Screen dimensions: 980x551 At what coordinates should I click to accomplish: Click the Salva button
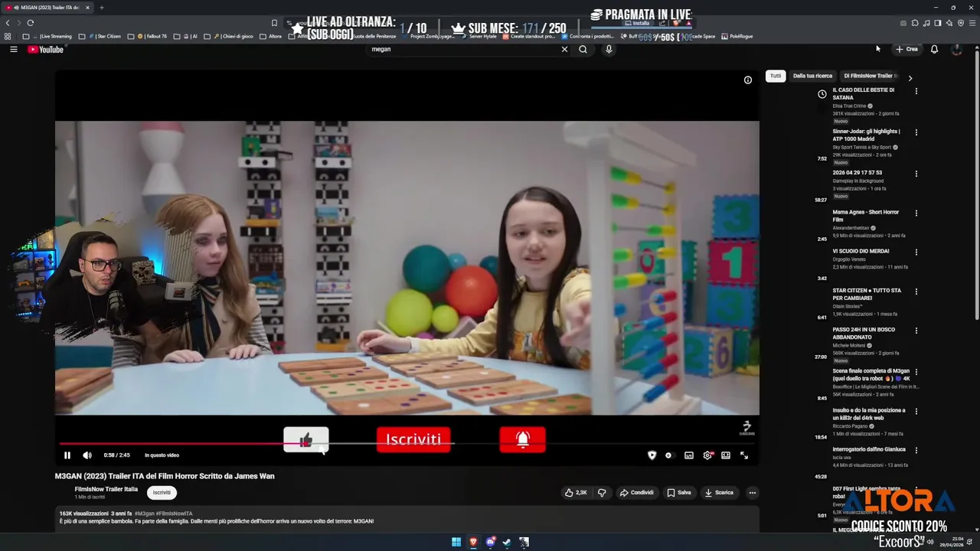[679, 493]
